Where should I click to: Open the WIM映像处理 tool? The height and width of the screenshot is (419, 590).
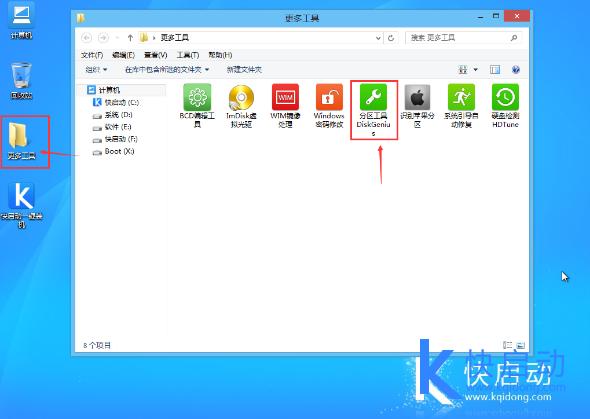285,106
